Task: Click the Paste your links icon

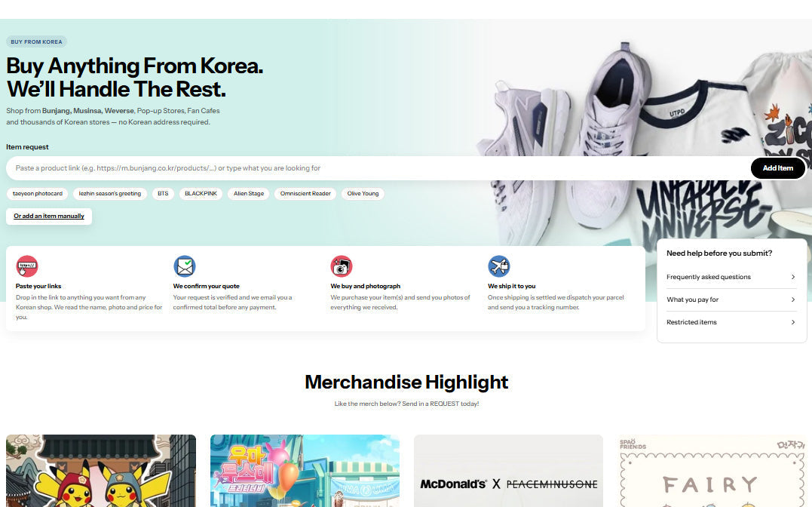Action: pos(27,266)
